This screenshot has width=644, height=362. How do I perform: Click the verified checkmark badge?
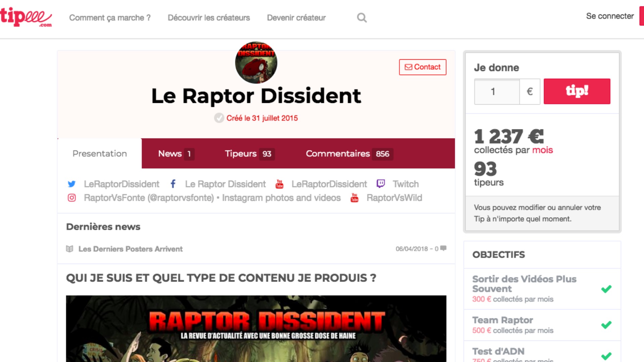point(219,118)
